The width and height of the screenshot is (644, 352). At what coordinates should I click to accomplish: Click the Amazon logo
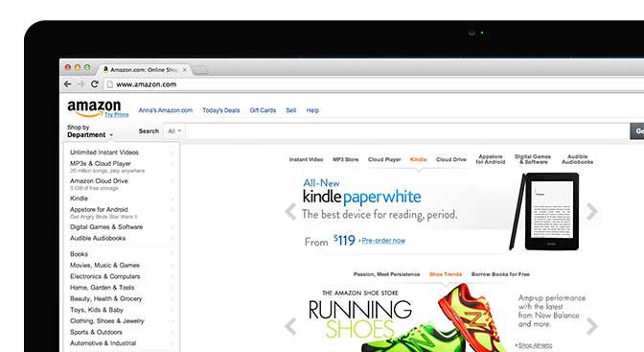[x=94, y=108]
